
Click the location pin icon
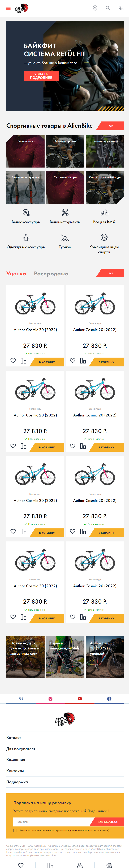coord(95,8)
